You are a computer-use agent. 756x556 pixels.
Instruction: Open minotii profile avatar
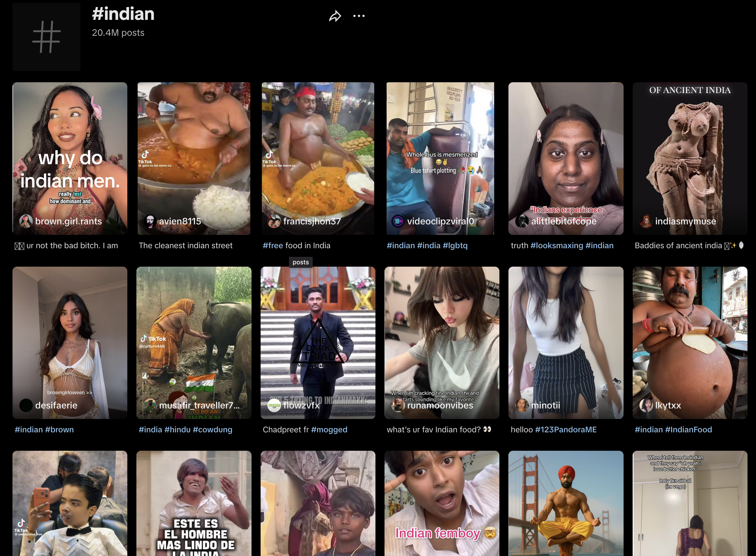click(x=522, y=405)
